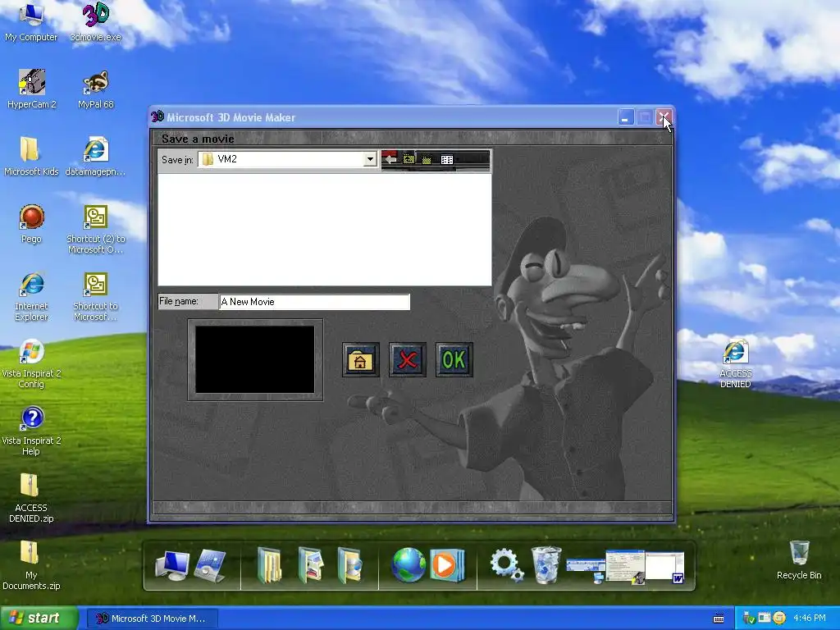Select Pego desktop shortcut

pyautogui.click(x=31, y=223)
